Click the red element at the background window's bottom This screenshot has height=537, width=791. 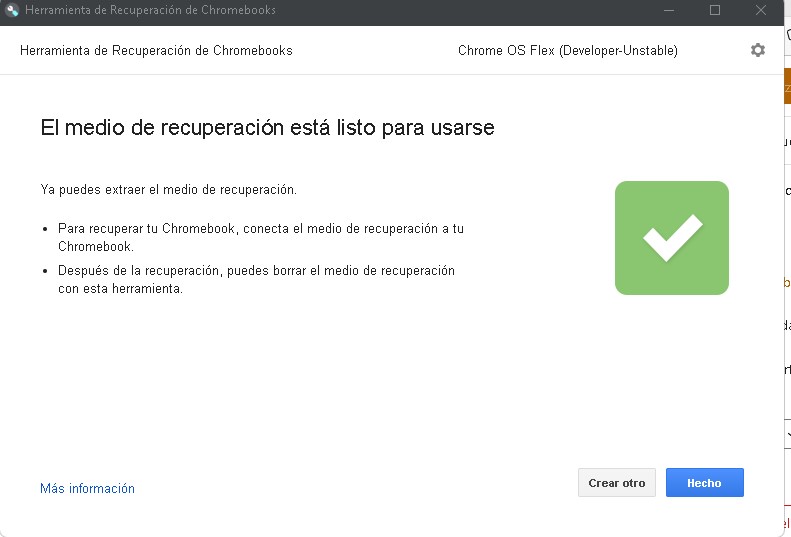click(x=787, y=522)
